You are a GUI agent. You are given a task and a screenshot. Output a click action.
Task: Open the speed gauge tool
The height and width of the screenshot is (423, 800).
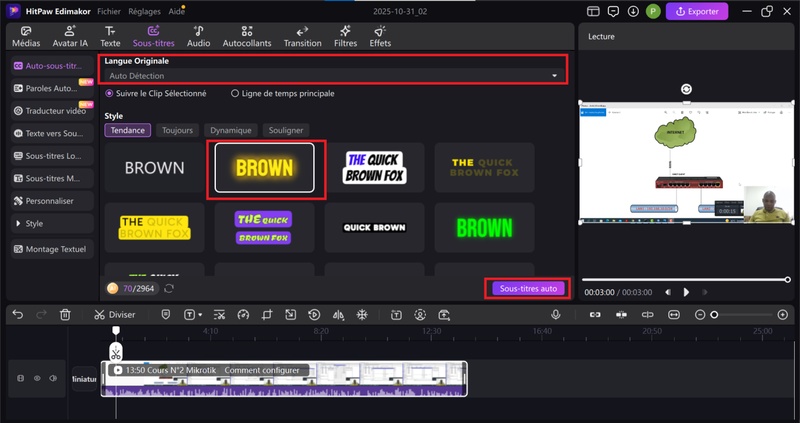click(243, 315)
